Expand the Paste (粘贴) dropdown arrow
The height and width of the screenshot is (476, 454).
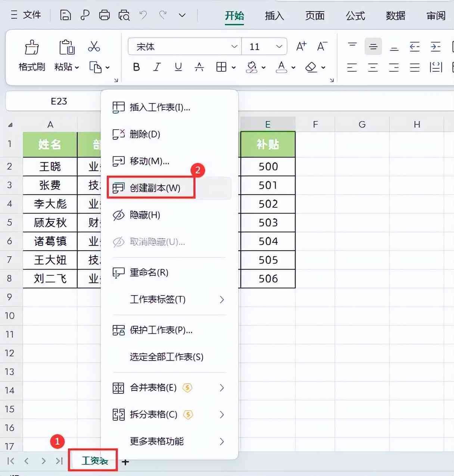[x=77, y=68]
